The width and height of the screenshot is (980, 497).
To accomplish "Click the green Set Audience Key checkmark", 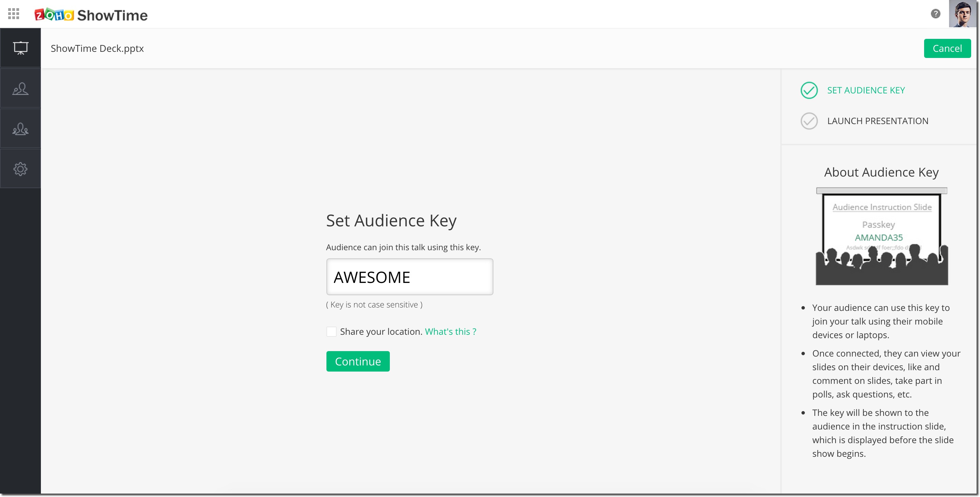I will coord(809,91).
